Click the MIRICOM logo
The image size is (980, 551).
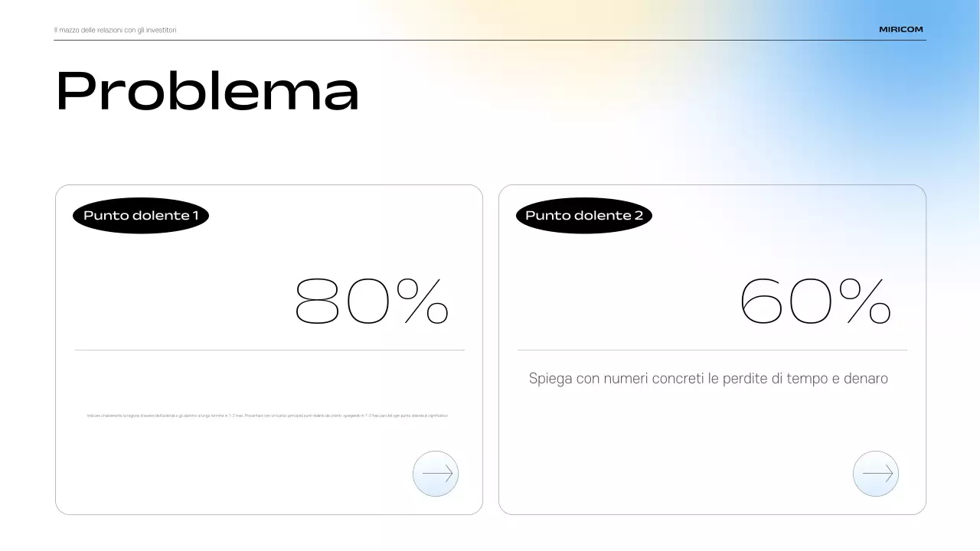(x=901, y=30)
